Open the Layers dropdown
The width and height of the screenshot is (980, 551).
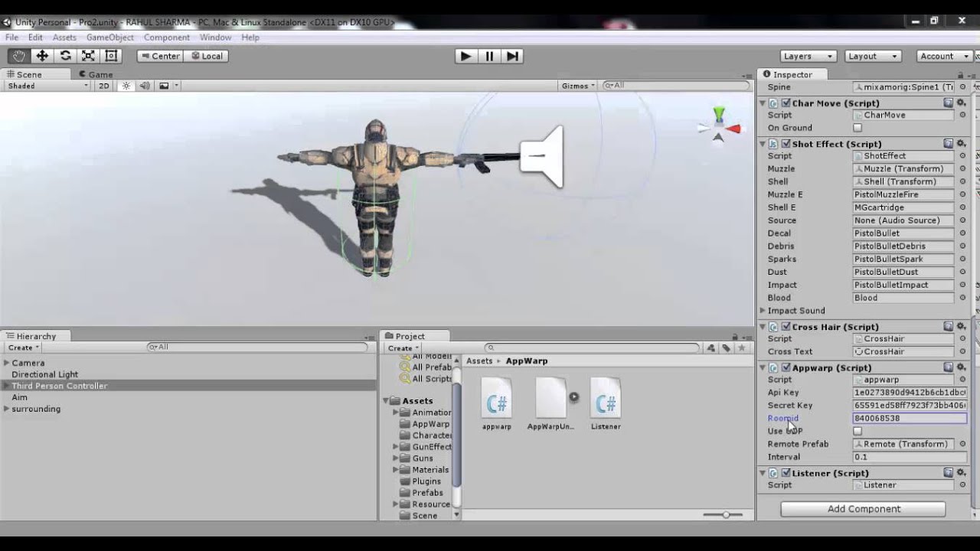point(807,56)
